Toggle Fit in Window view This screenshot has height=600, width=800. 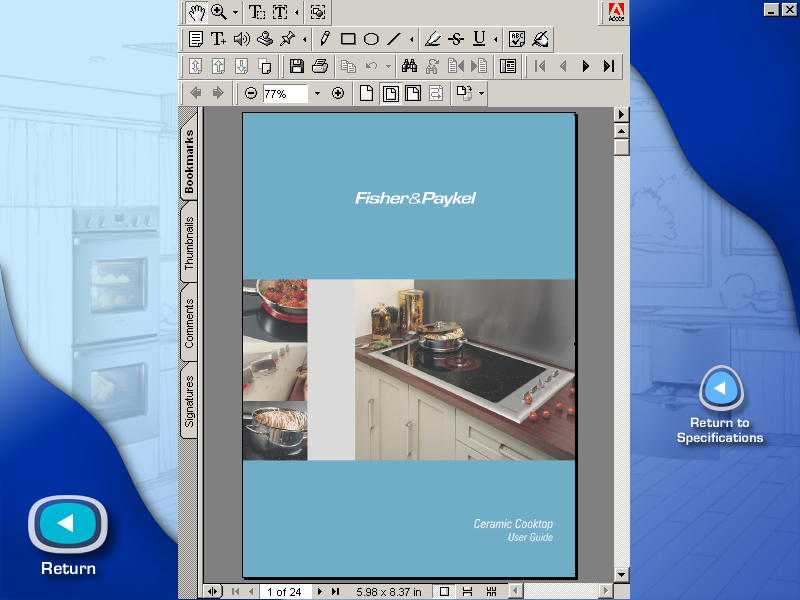390,93
